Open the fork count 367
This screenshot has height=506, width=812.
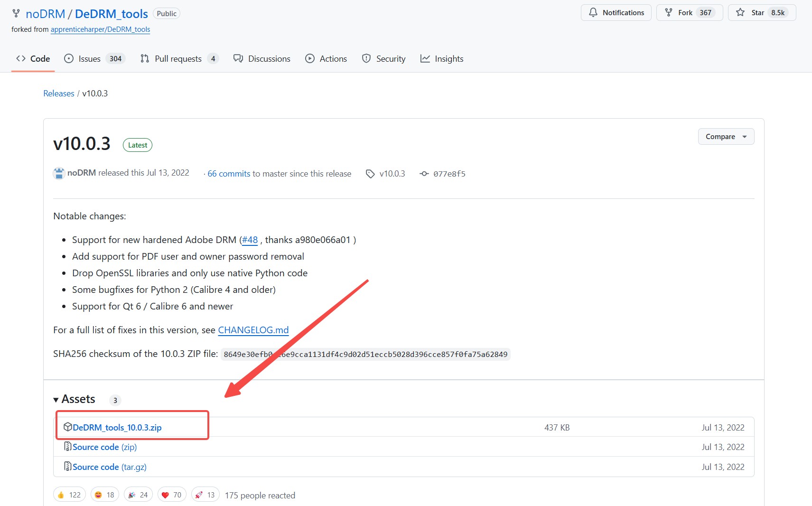coord(706,13)
